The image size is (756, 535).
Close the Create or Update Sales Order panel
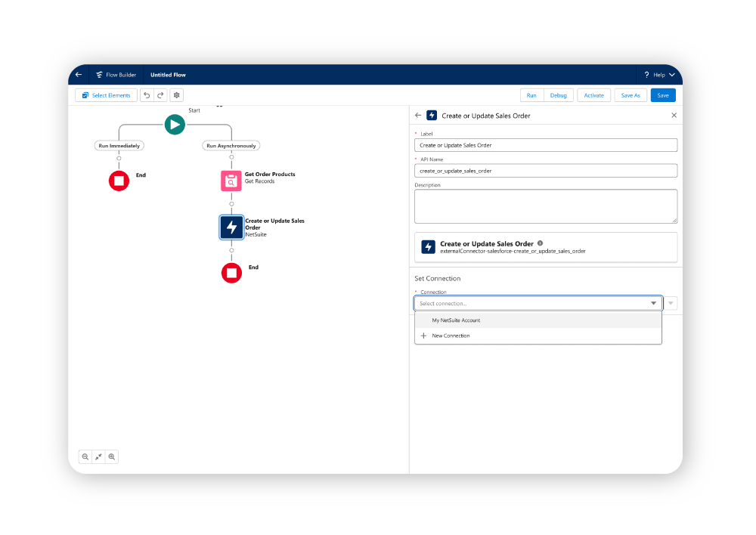(674, 115)
